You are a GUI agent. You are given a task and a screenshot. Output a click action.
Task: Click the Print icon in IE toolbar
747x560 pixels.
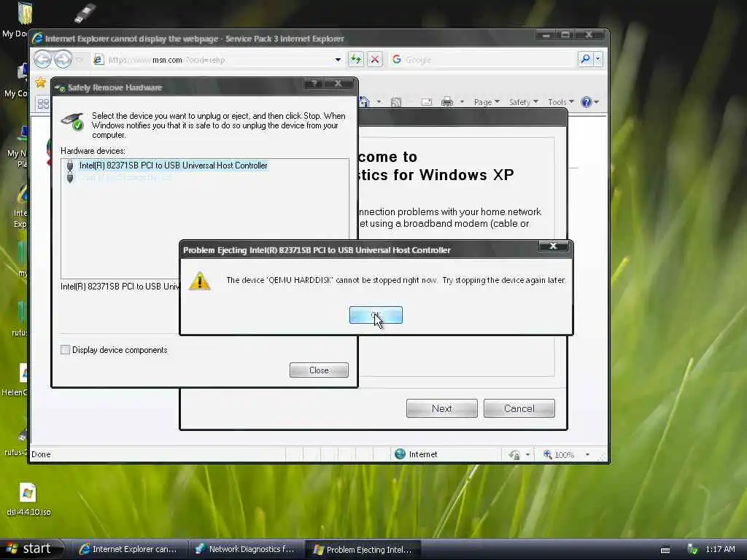pyautogui.click(x=447, y=102)
